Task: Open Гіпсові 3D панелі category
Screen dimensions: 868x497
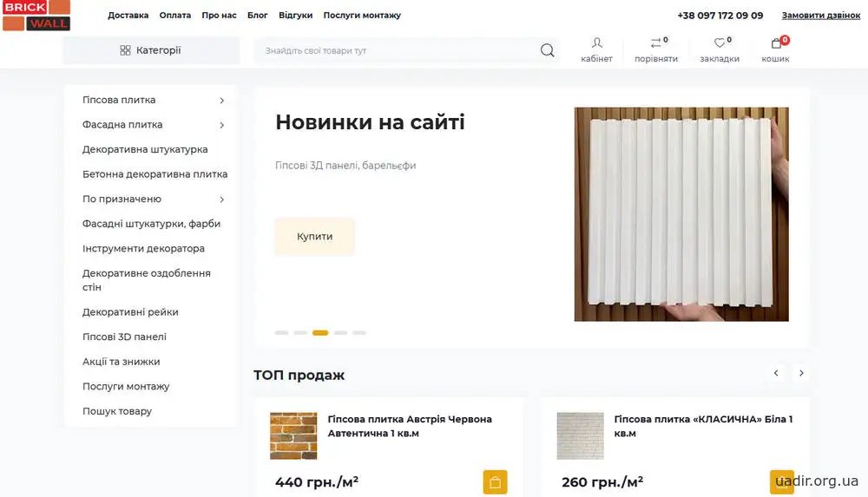Action: 124,337
